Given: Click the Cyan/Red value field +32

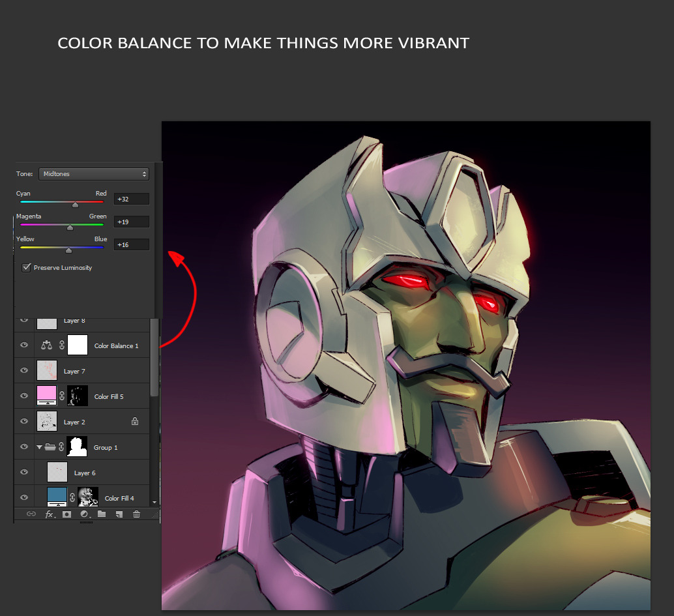Looking at the screenshot, I should [132, 199].
